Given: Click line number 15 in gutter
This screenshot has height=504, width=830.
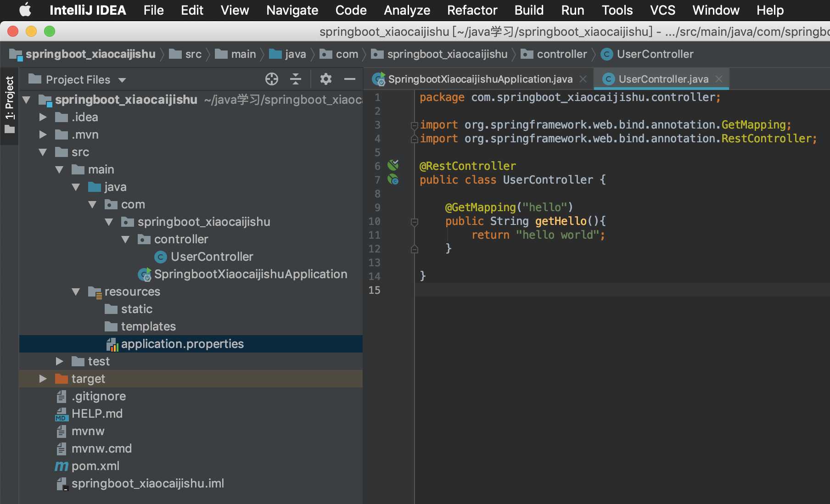Looking at the screenshot, I should click(x=374, y=290).
